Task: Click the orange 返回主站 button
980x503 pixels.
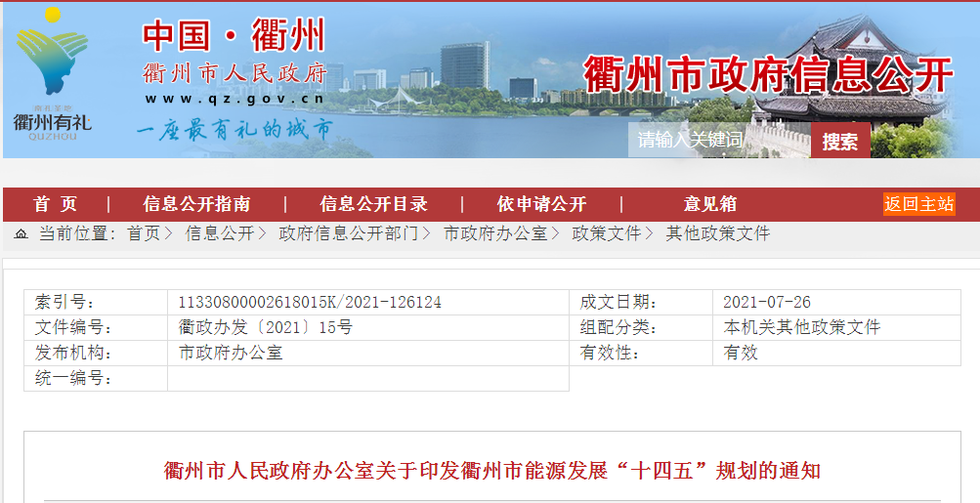Action: point(918,204)
